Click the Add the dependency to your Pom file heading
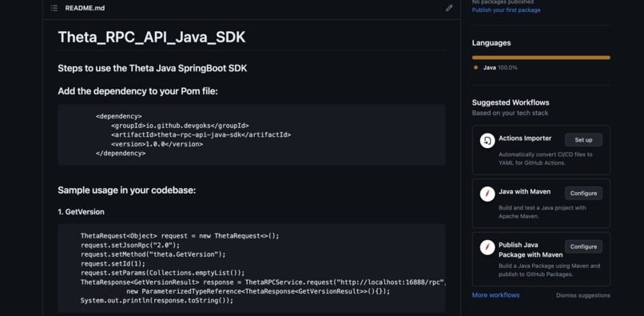The width and height of the screenshot is (644, 316). (x=137, y=91)
